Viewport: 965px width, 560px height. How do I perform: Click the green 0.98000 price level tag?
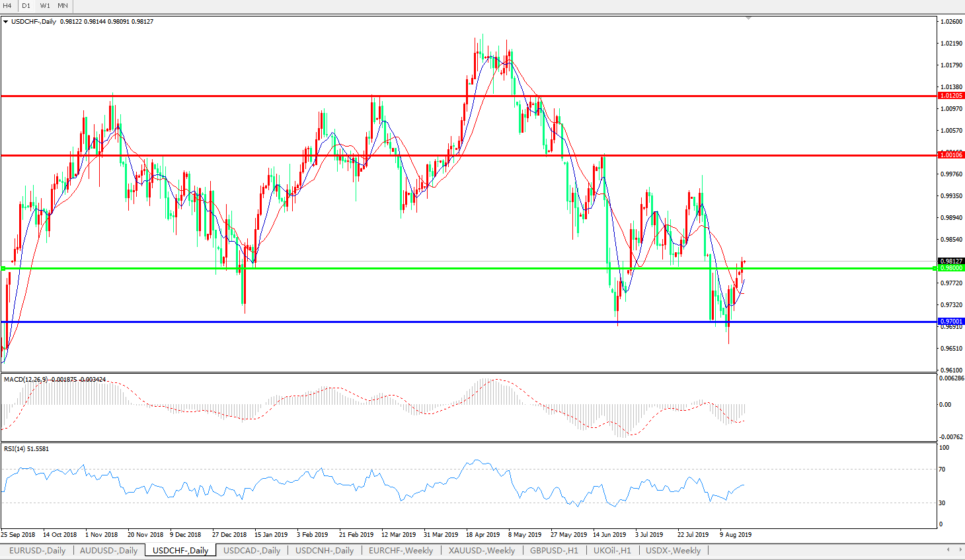pos(951,268)
